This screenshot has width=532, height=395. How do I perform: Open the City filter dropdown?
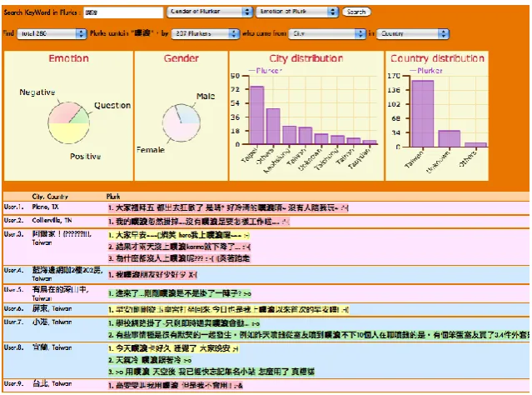coord(327,33)
